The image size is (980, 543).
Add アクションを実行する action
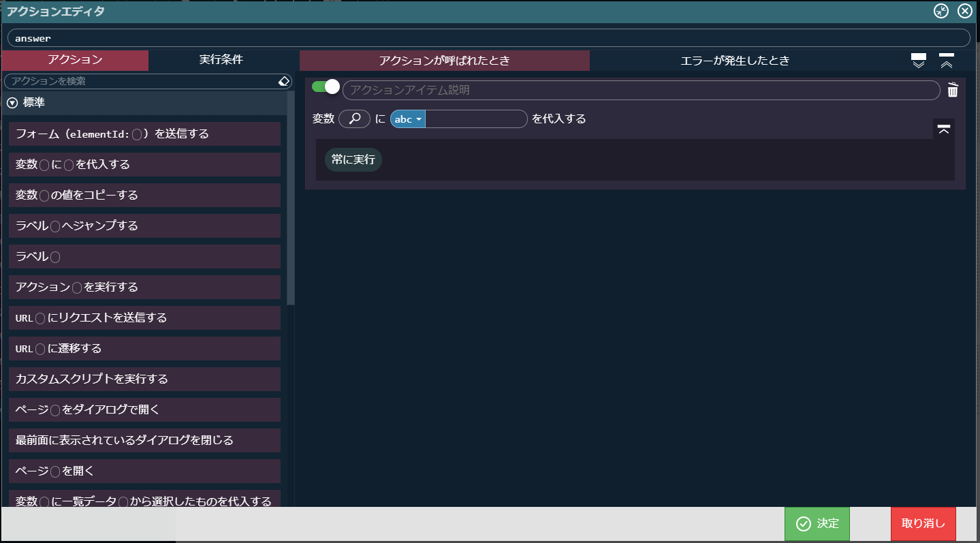[x=145, y=287]
